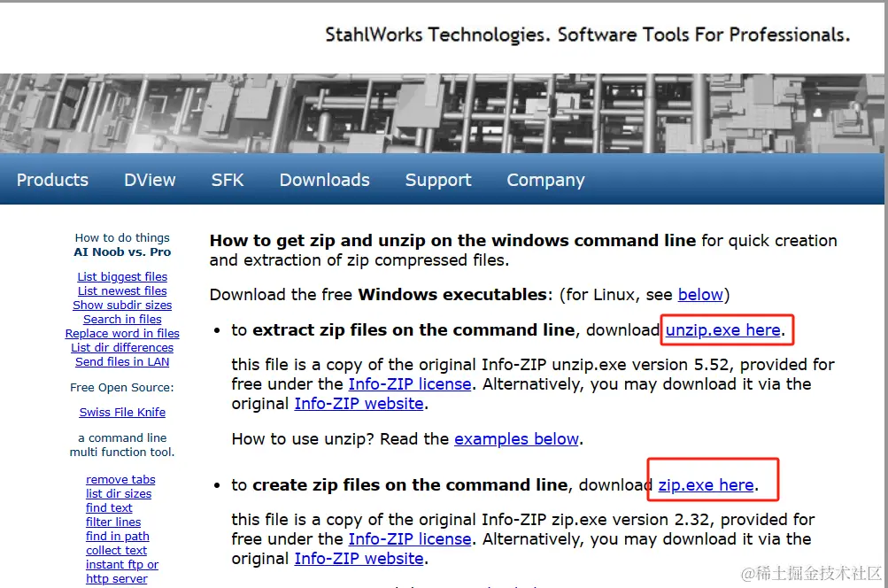Open the DView nav item

coord(150,180)
